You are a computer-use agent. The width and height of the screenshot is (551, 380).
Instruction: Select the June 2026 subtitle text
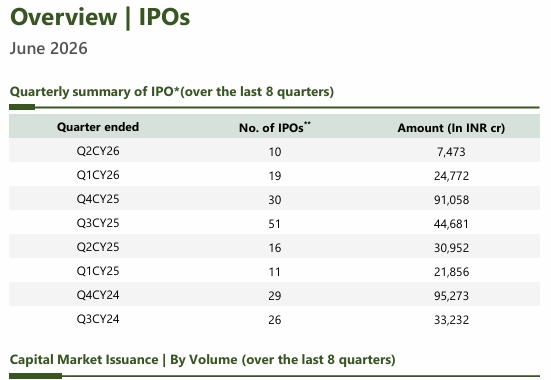point(48,48)
